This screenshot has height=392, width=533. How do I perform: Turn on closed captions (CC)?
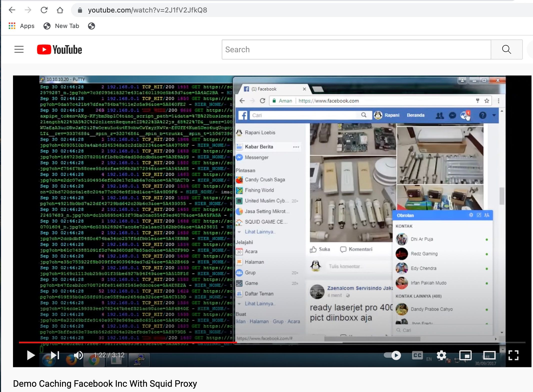pos(417,355)
